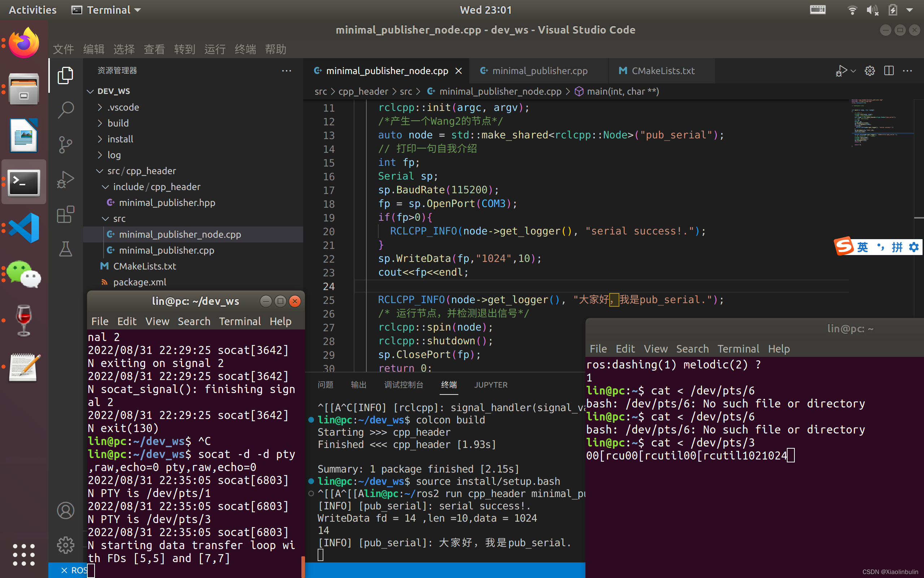The image size is (924, 578).
Task: Open WeChat from the dock
Action: [x=24, y=274]
